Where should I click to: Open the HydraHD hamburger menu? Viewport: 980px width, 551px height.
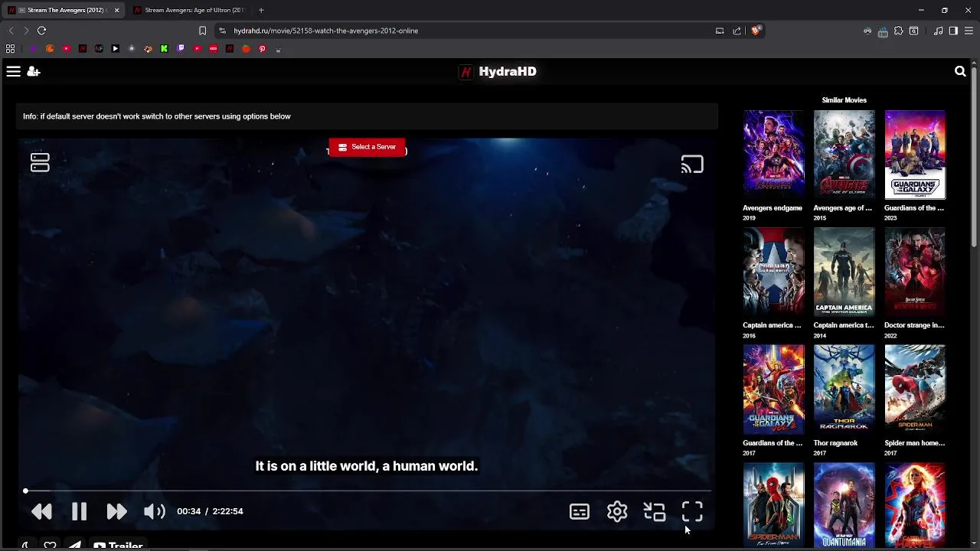click(13, 71)
